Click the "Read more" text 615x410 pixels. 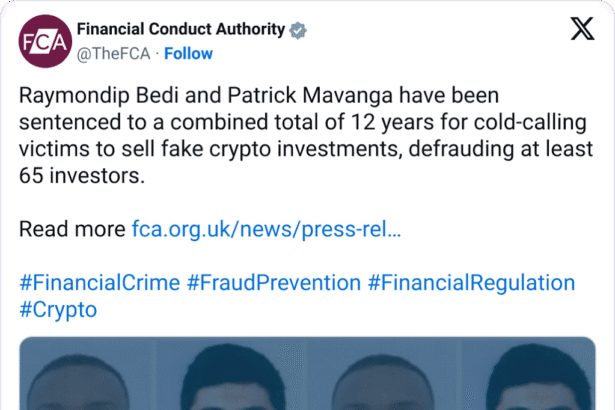tap(72, 229)
